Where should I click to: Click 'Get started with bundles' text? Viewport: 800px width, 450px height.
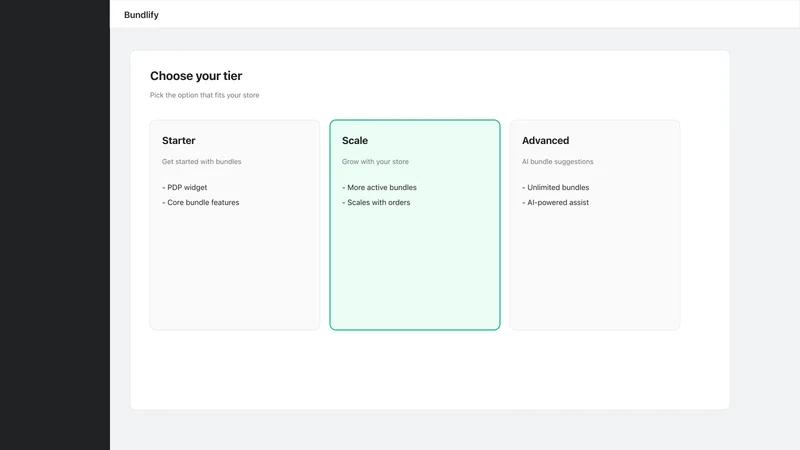tap(202, 162)
